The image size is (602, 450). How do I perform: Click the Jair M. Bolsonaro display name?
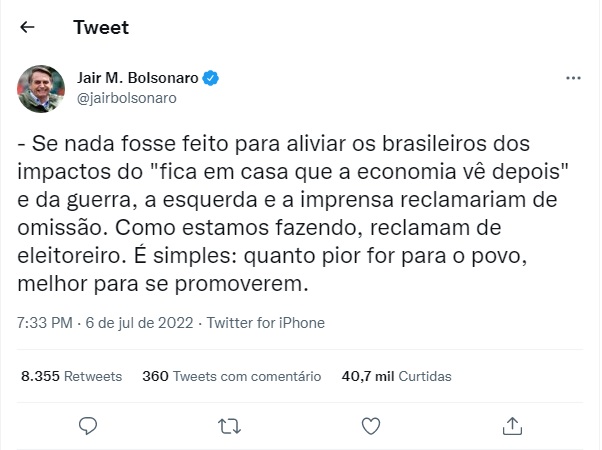coord(138,78)
